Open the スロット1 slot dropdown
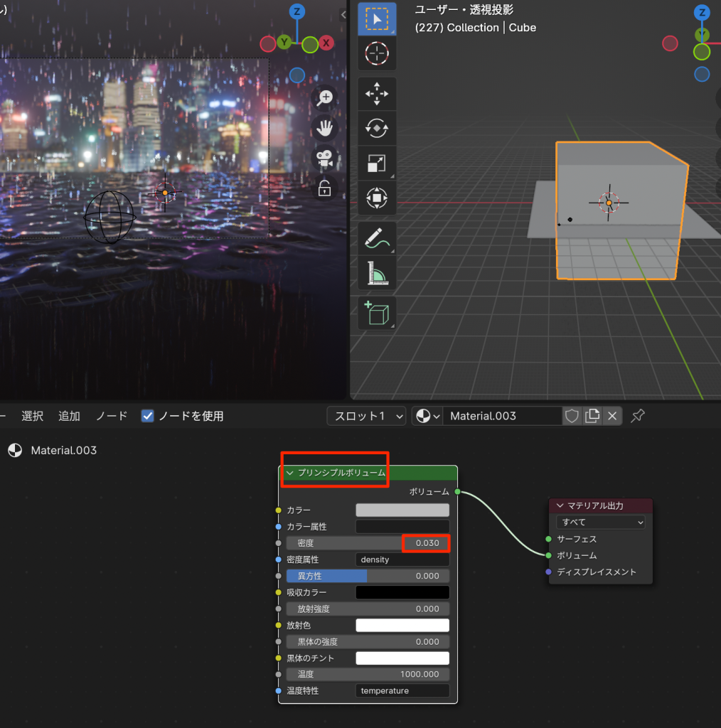The width and height of the screenshot is (721, 728). (366, 416)
